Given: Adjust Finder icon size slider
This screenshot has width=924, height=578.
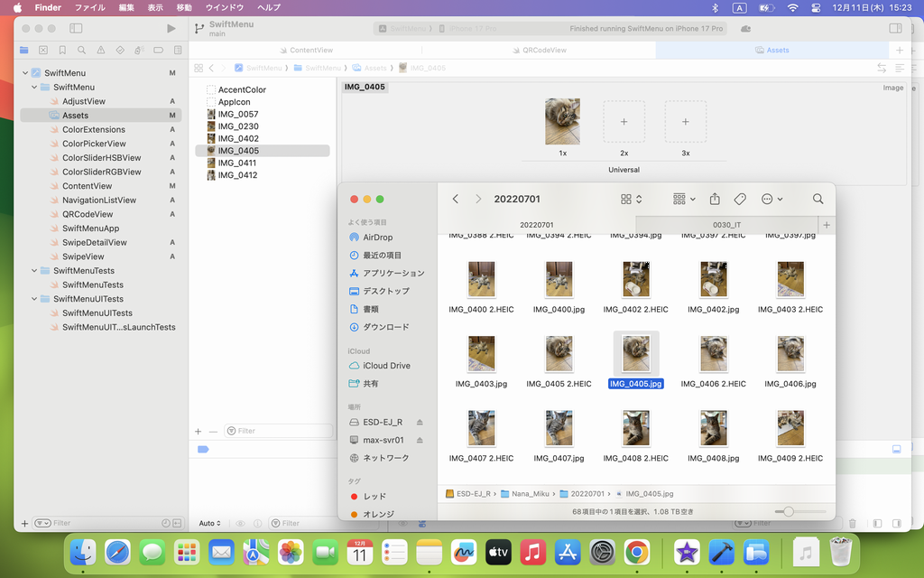Looking at the screenshot, I should (789, 511).
